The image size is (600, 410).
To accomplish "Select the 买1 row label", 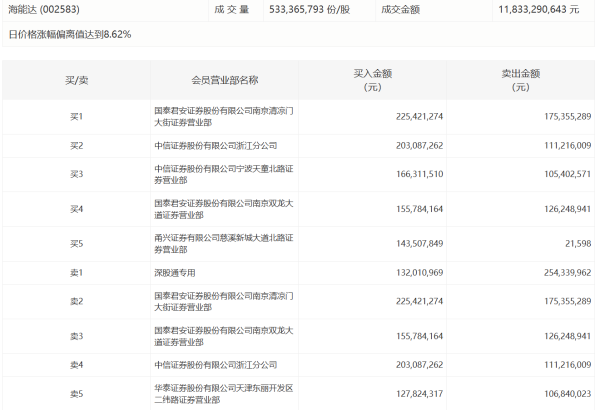I will coord(77,117).
